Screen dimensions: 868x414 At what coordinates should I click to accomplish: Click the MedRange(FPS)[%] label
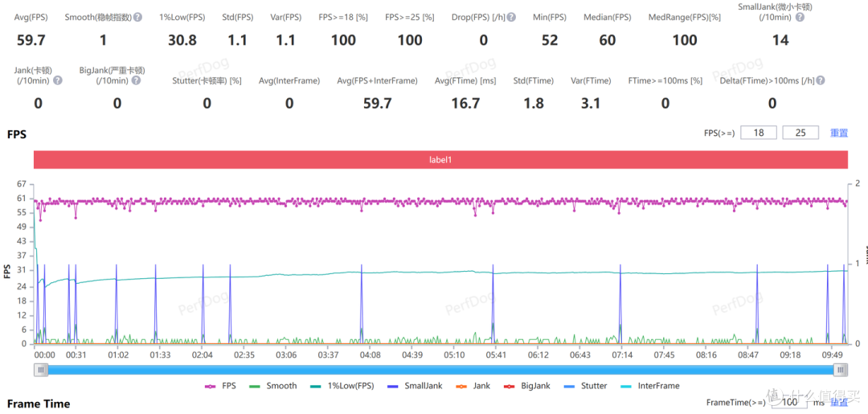[x=684, y=17]
